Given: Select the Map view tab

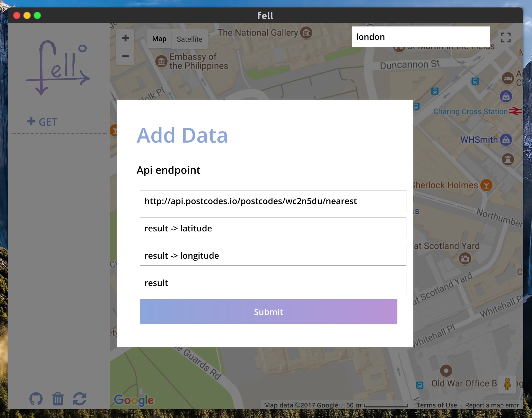Looking at the screenshot, I should coord(159,39).
